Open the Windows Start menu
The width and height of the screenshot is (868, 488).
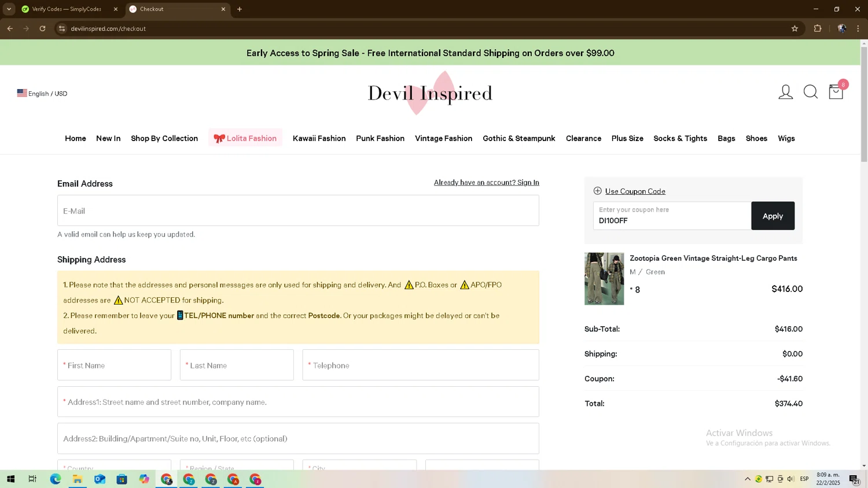[x=10, y=479]
